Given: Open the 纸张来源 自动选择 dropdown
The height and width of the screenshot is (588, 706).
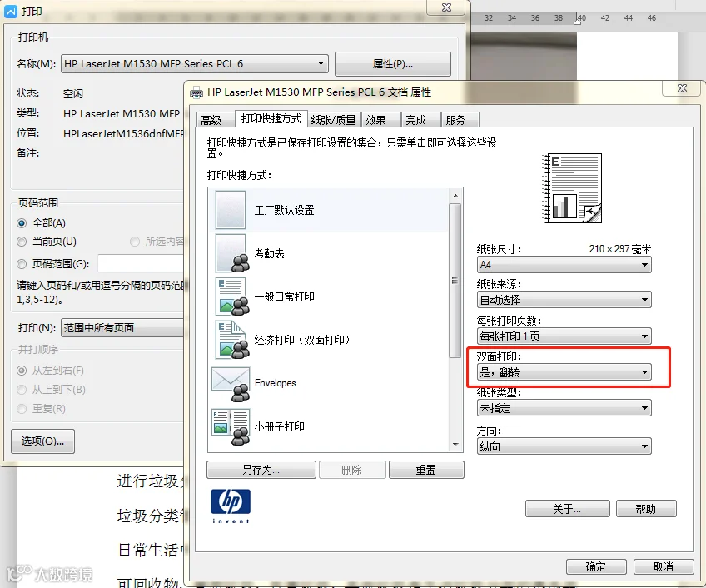Looking at the screenshot, I should pos(564,300).
